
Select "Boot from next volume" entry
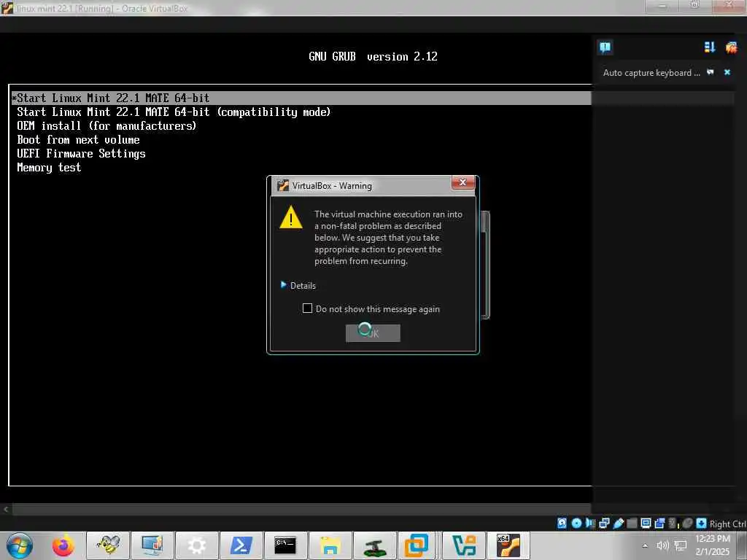(78, 139)
